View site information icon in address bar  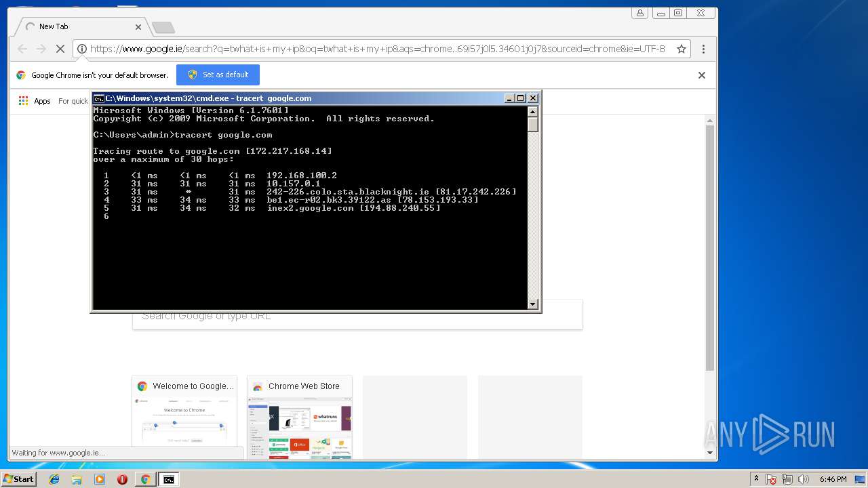pos(81,49)
